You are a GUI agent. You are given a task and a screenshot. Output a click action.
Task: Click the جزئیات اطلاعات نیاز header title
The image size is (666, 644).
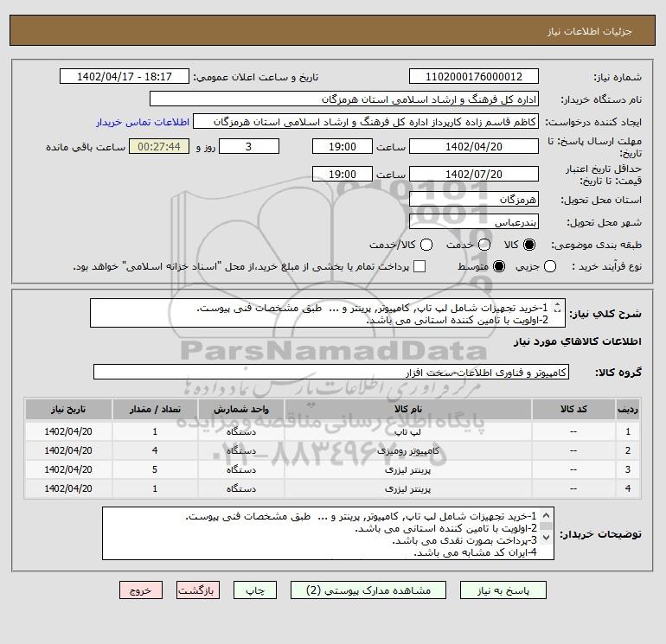pyautogui.click(x=589, y=31)
